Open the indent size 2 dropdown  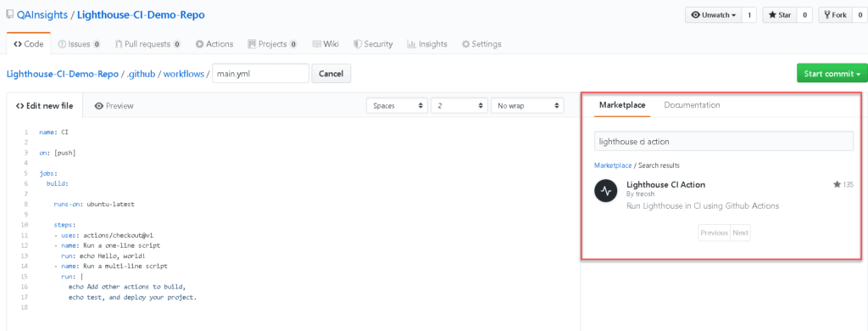tap(459, 105)
